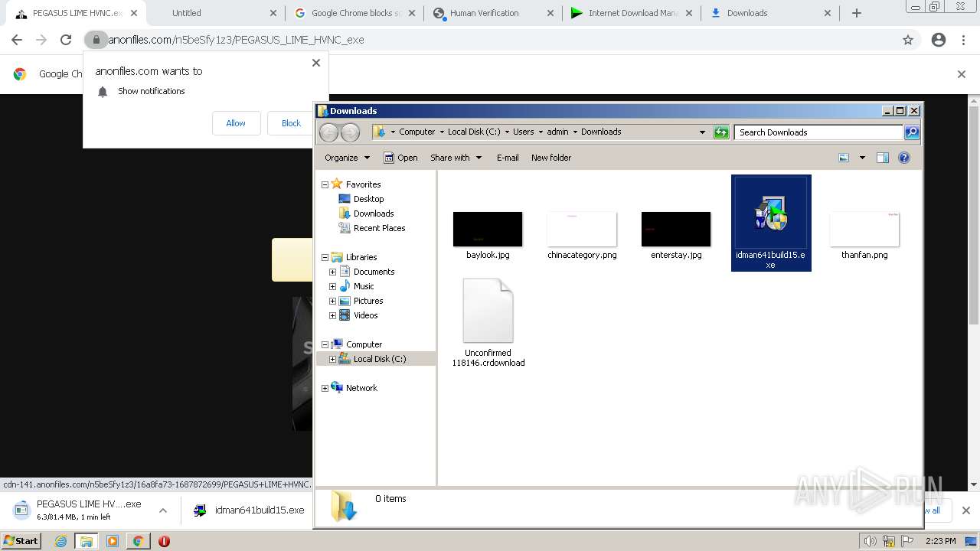980x551 pixels.
Task: Open Explorer help icon
Action: pos(904,158)
